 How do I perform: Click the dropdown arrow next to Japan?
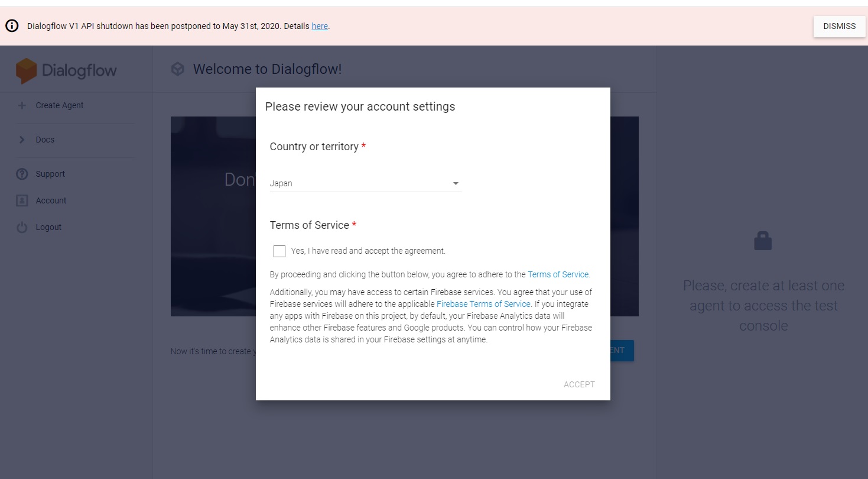coord(456,184)
